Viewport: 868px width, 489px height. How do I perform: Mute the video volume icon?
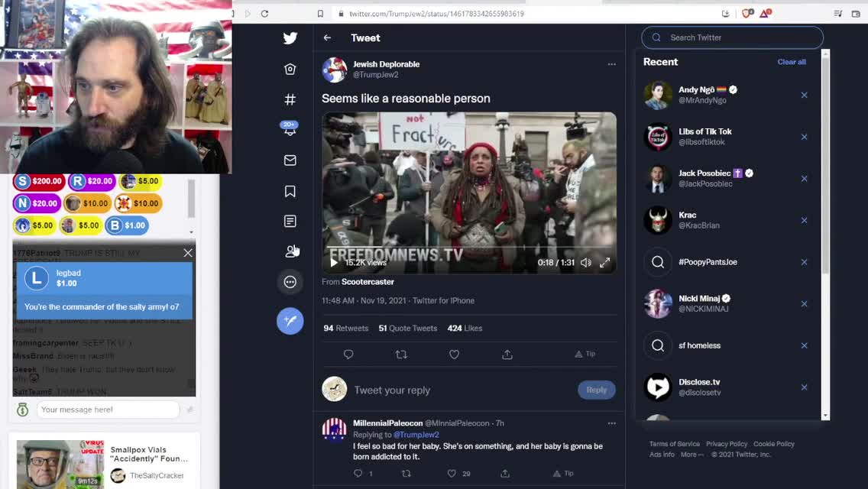(x=586, y=263)
